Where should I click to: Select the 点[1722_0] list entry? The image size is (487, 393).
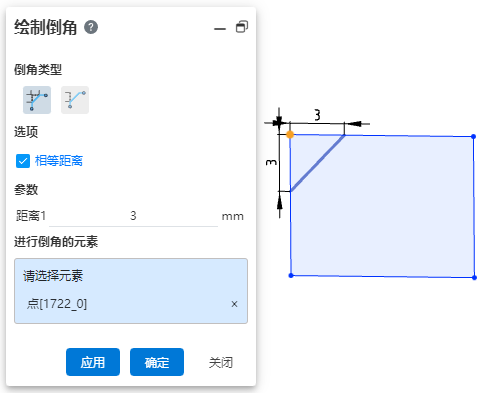pos(57,304)
